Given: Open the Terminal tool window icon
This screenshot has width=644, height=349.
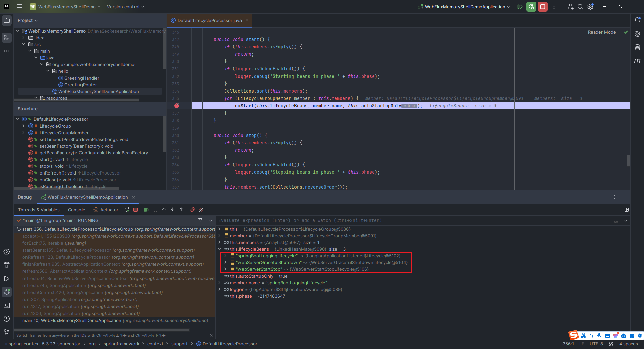Looking at the screenshot, I should (x=7, y=305).
